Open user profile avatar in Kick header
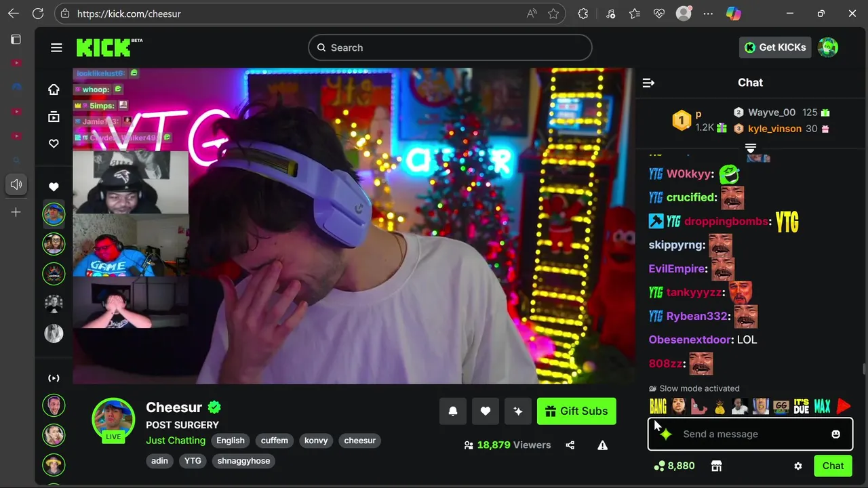The width and height of the screenshot is (868, 488). (827, 47)
